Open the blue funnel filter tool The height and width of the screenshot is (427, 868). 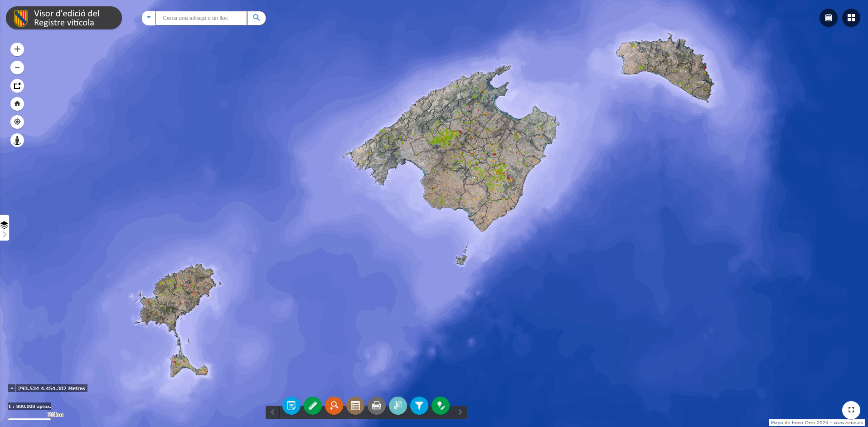tap(419, 406)
